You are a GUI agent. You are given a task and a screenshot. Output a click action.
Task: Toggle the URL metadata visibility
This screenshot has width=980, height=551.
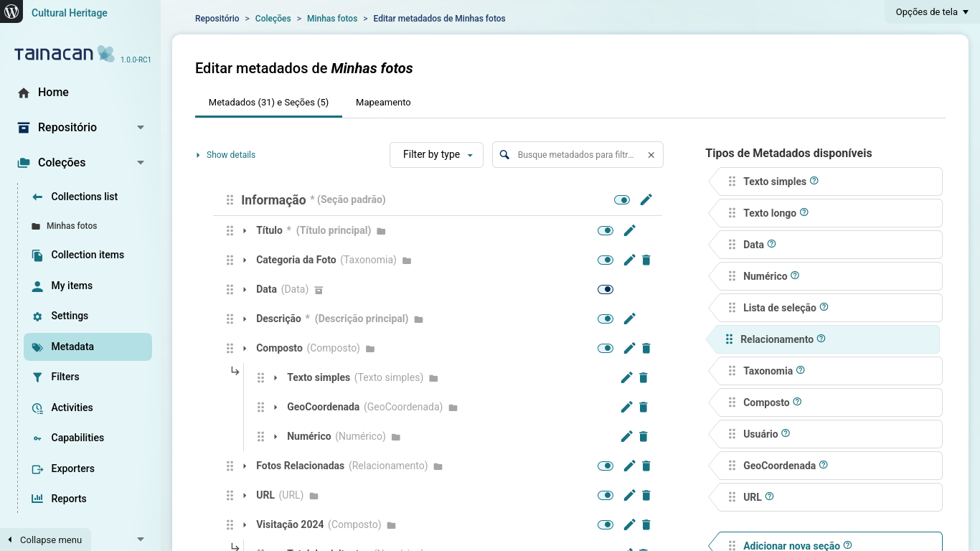point(605,495)
